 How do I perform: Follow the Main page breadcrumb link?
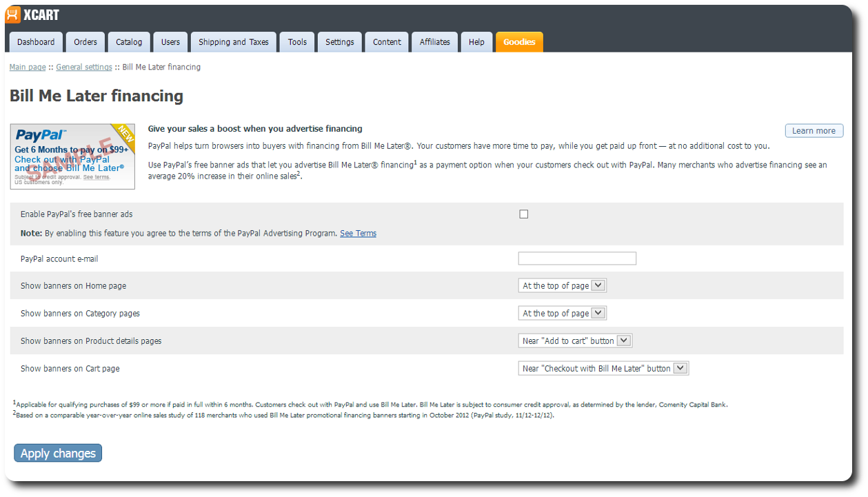point(28,67)
